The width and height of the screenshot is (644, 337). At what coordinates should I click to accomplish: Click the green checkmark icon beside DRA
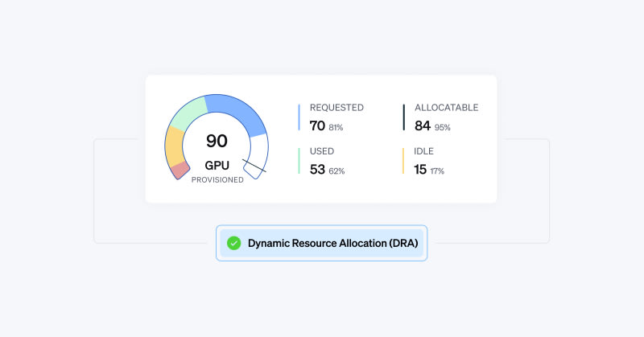point(234,243)
